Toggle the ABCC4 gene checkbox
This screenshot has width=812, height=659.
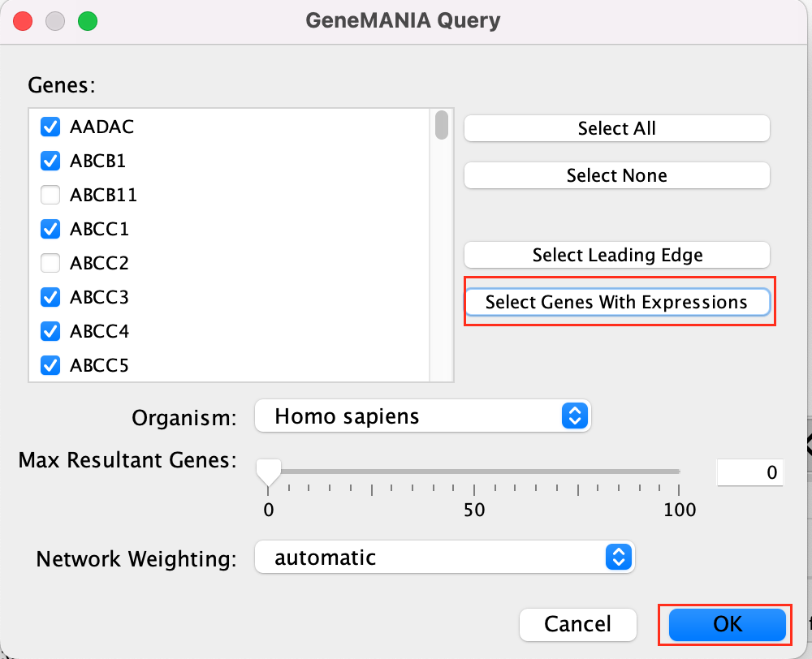click(x=50, y=332)
